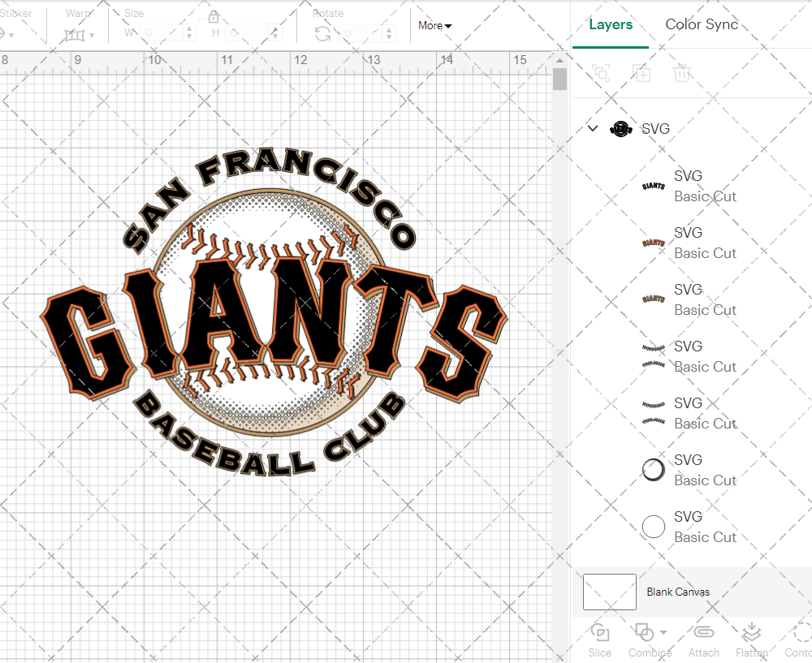Screen dimensions: 812x663
Task: Click the canvas vertical scrollbar thumb
Action: (559, 80)
